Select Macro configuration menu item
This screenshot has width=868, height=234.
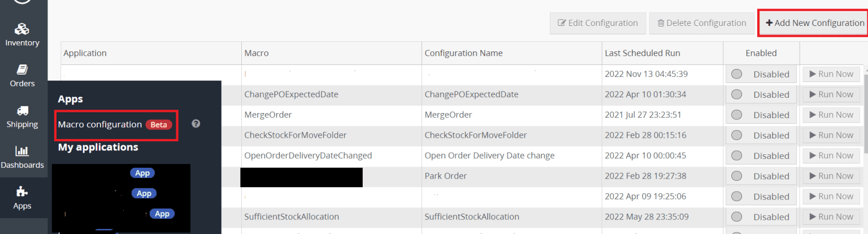(x=100, y=124)
